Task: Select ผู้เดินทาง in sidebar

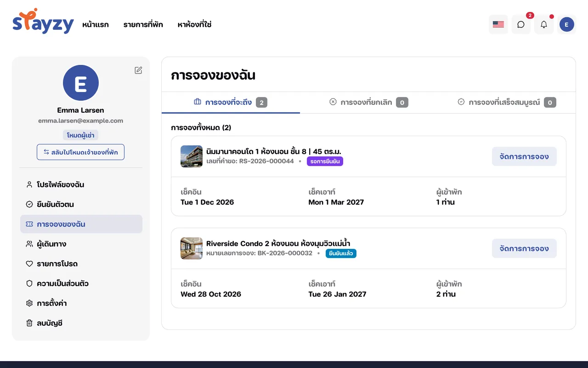Action: pyautogui.click(x=81, y=244)
